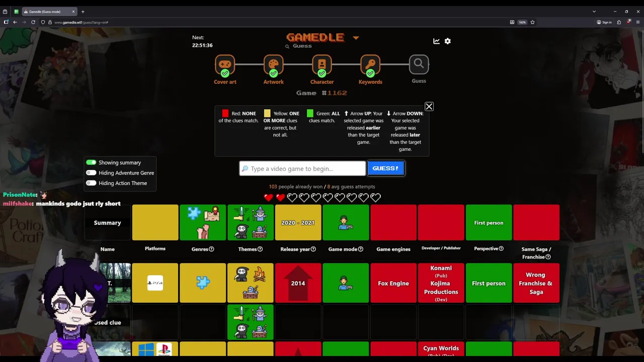Expand the GAMEDLE mode dropdown arrow

pos(356,38)
